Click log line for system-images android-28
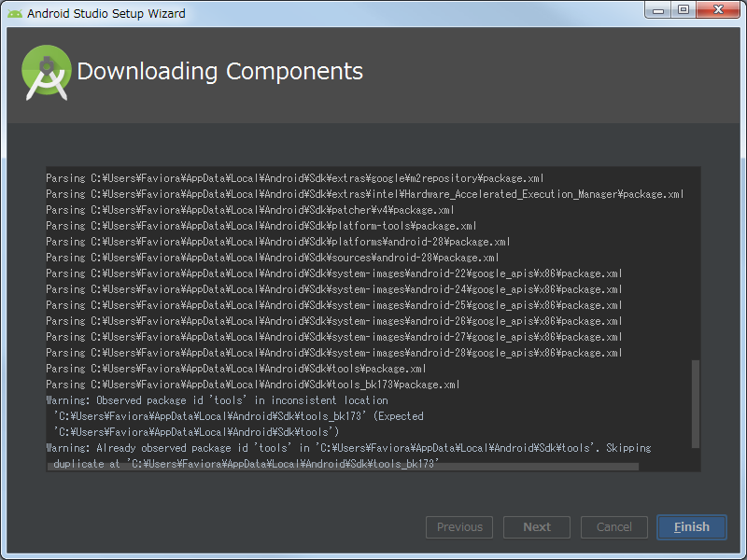Viewport: 747px width, 560px height. pos(334,353)
